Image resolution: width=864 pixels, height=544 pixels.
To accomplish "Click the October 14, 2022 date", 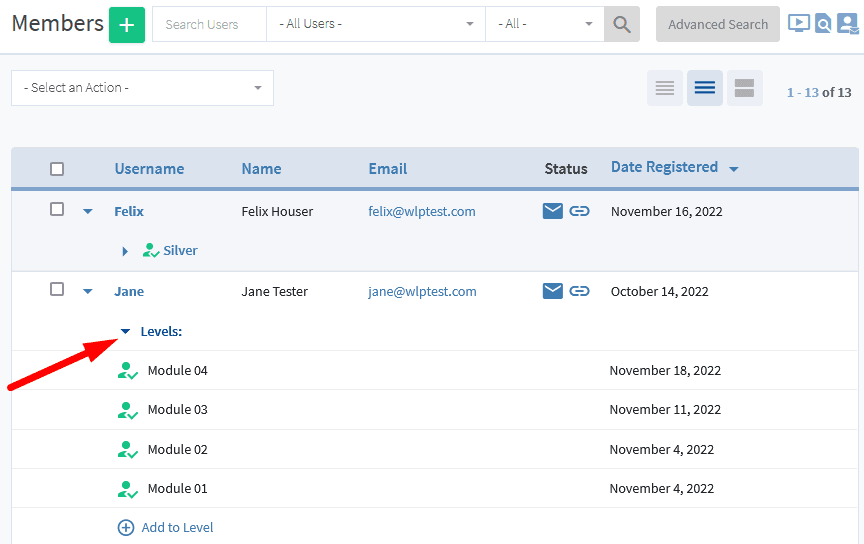I will point(660,292).
